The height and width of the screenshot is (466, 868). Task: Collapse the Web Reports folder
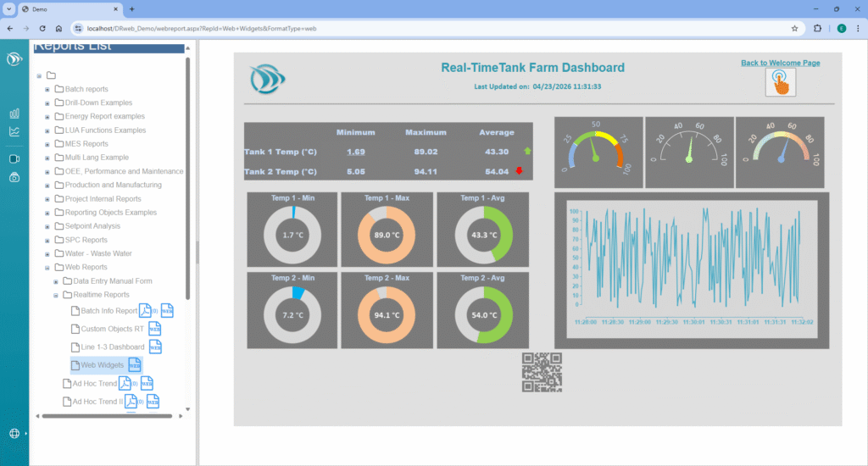coord(47,267)
